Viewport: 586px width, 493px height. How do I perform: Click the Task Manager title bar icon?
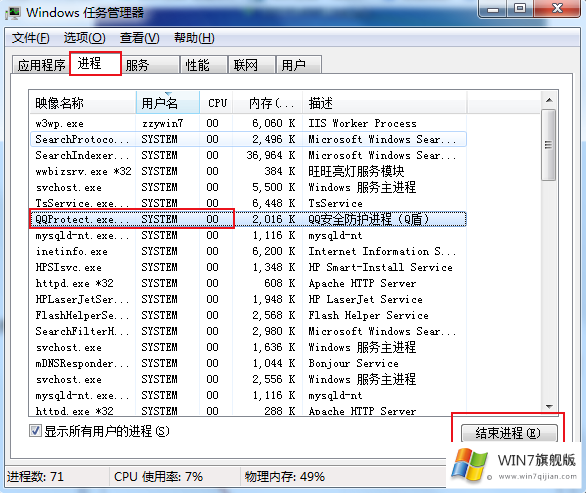pyautogui.click(x=13, y=13)
